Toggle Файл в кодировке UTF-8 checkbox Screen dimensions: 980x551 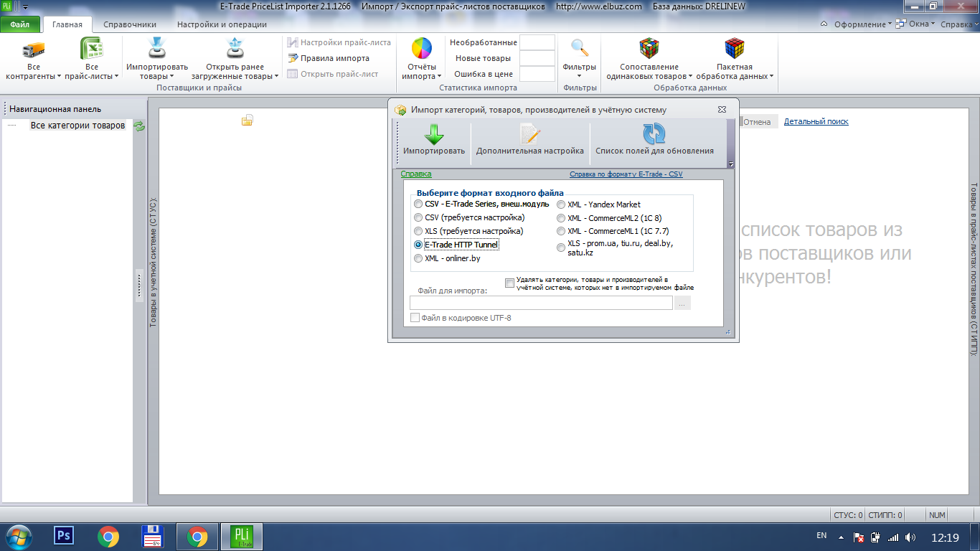(x=415, y=318)
